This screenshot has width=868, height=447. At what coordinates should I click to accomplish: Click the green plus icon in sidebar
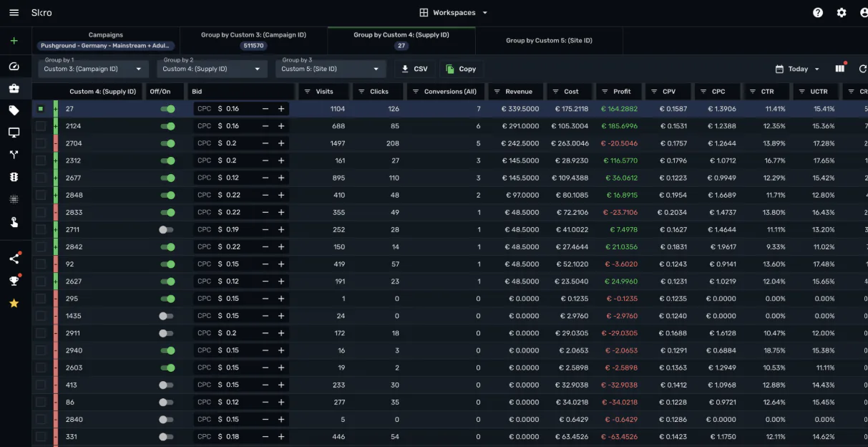pyautogui.click(x=14, y=41)
